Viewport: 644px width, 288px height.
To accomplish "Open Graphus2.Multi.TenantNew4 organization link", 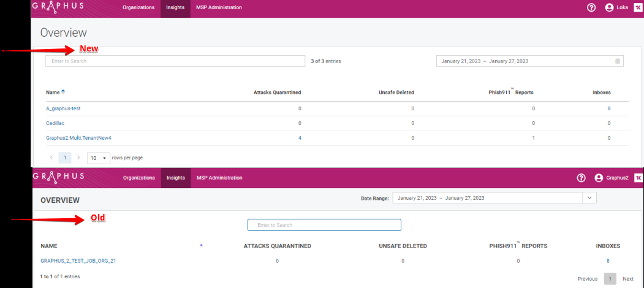I will (x=78, y=138).
